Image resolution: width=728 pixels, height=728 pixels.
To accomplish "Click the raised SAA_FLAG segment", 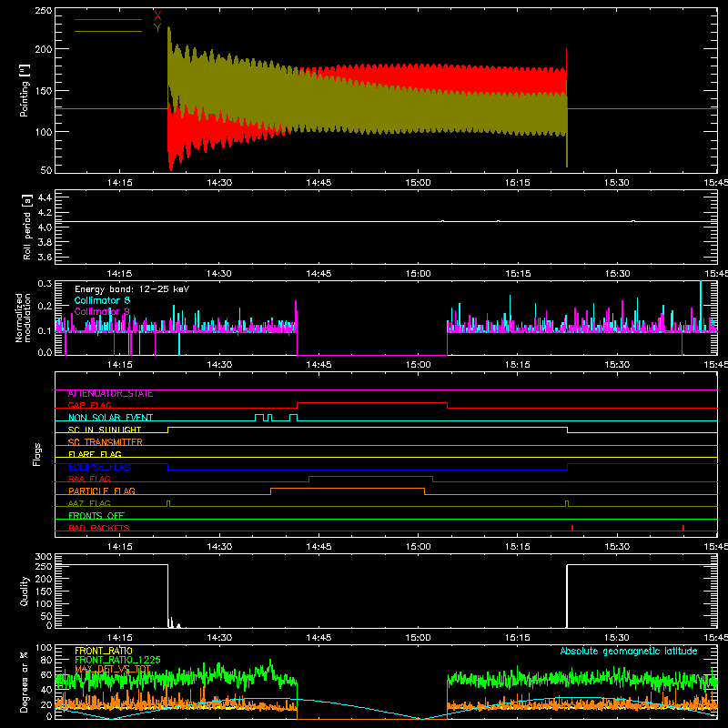I will pos(371,476).
